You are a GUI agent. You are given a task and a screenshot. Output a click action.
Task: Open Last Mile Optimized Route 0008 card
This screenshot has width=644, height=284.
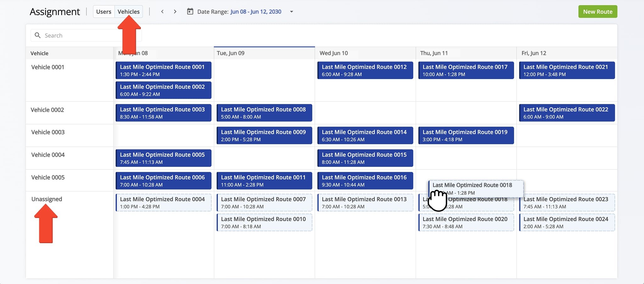point(264,113)
